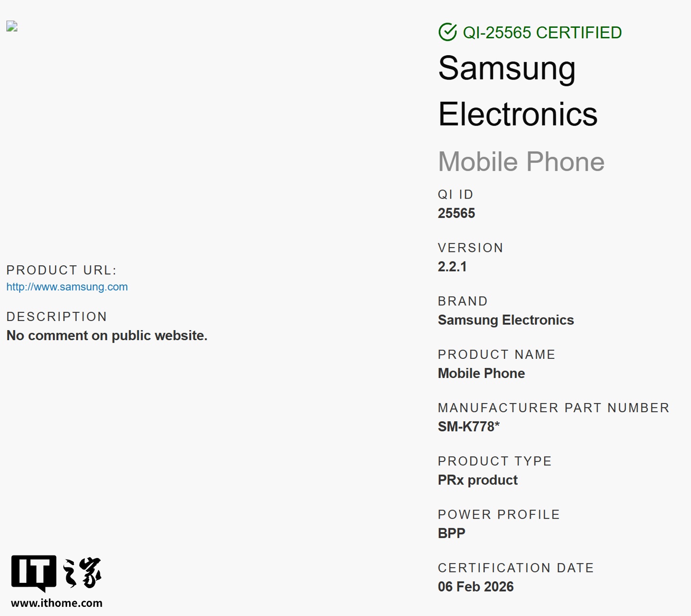Click the part number SM-K778*
The height and width of the screenshot is (616, 691).
469,426
